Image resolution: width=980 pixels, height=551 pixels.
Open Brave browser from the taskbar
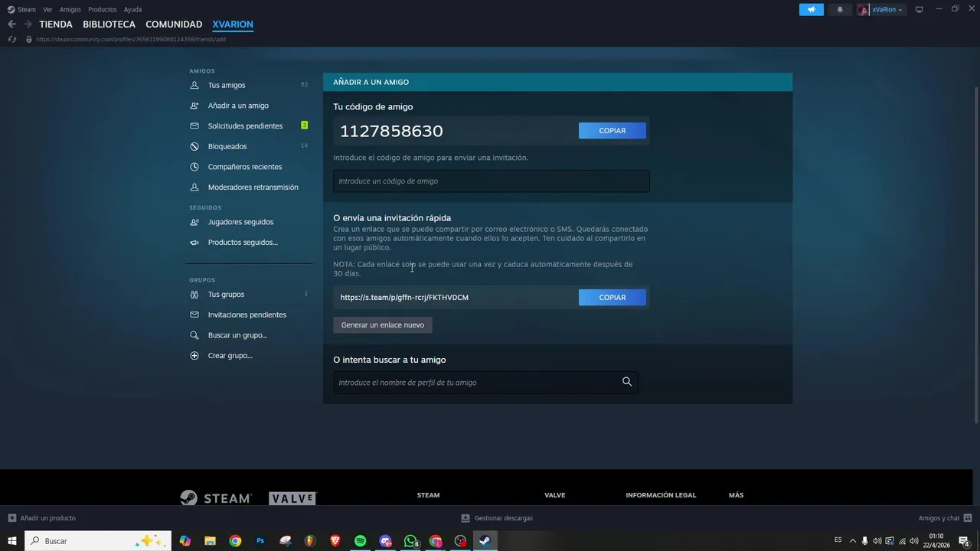(x=335, y=541)
